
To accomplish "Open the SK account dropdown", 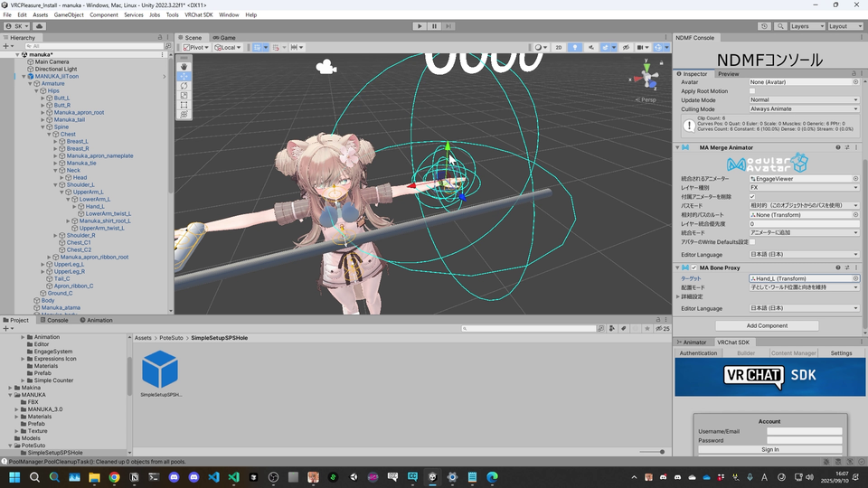I will pos(17,26).
